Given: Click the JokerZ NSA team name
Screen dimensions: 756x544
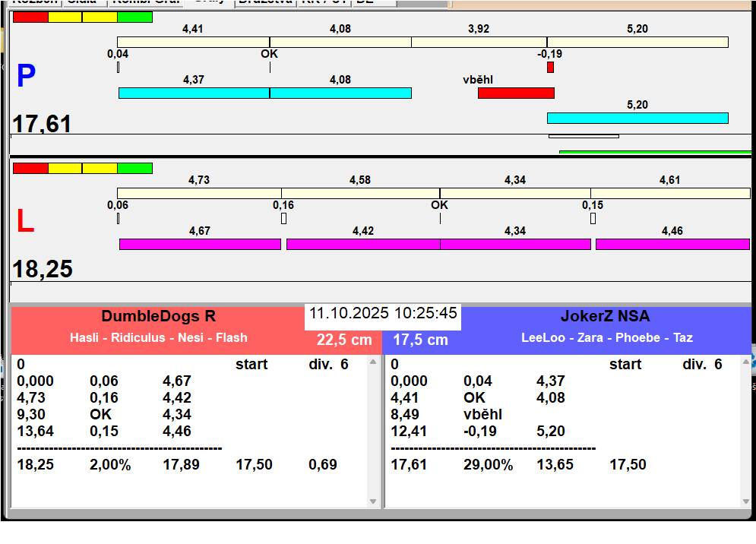Looking at the screenshot, I should [605, 316].
